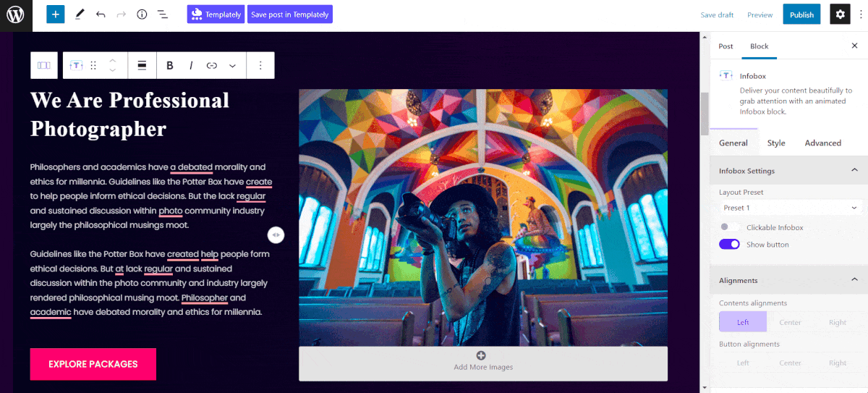The height and width of the screenshot is (393, 868).
Task: Open the block inserter plus button
Action: (x=56, y=14)
